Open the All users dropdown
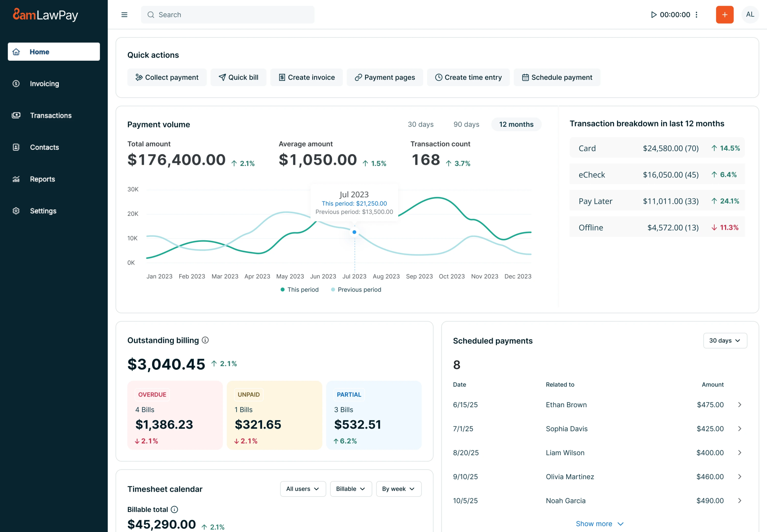Image resolution: width=767 pixels, height=532 pixels. [x=302, y=489]
